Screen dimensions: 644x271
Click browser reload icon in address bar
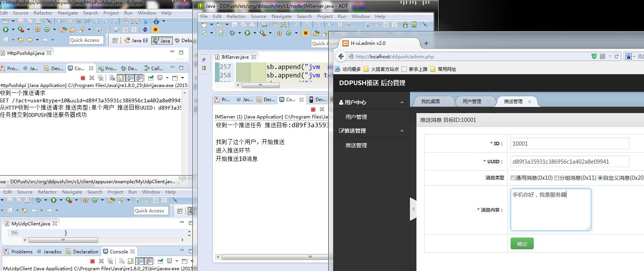617,56
